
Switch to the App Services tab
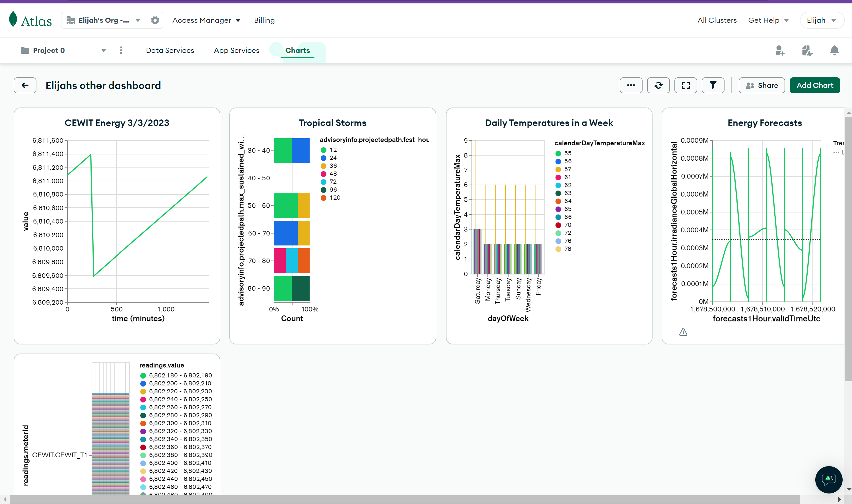pos(236,51)
